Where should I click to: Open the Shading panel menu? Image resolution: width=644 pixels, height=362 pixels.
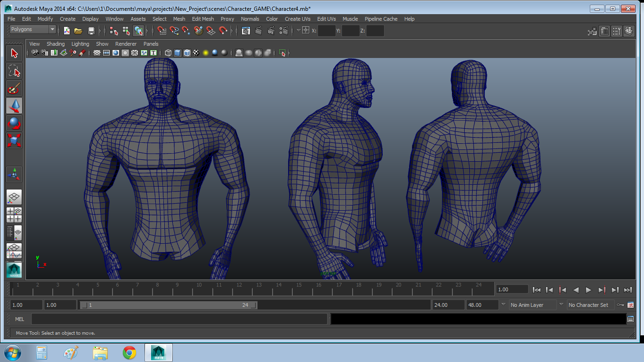[x=56, y=44]
